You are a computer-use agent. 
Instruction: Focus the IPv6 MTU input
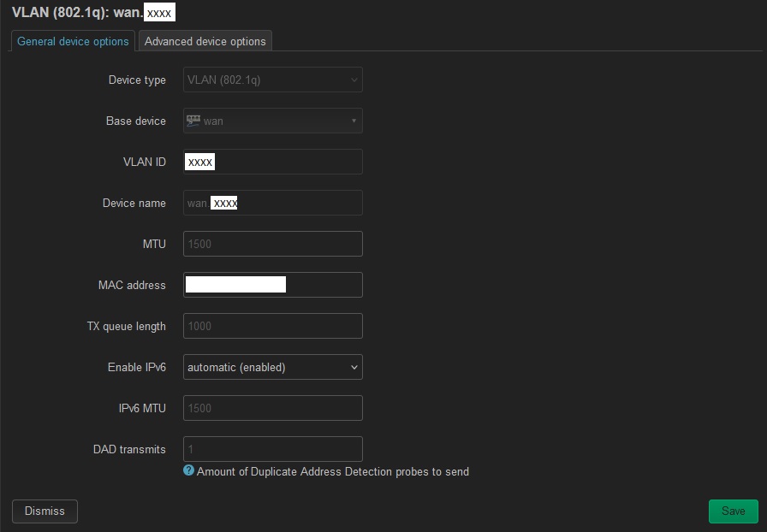point(272,408)
